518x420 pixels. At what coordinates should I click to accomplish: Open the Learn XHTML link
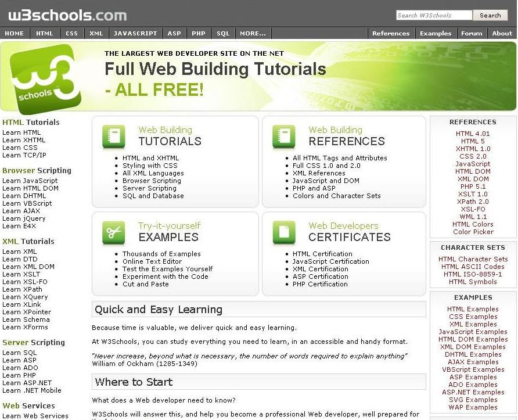click(24, 140)
